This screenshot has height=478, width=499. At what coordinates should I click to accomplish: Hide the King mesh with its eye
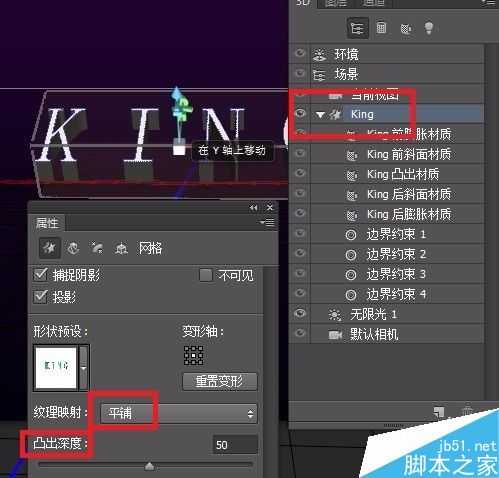(x=300, y=114)
